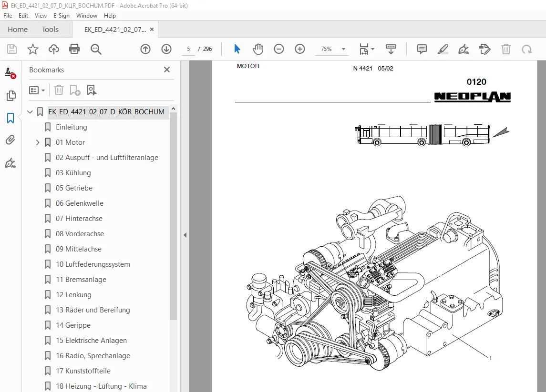The image size is (546, 392).
Task: Open bookmarks options dropdown menu
Action: point(37,90)
